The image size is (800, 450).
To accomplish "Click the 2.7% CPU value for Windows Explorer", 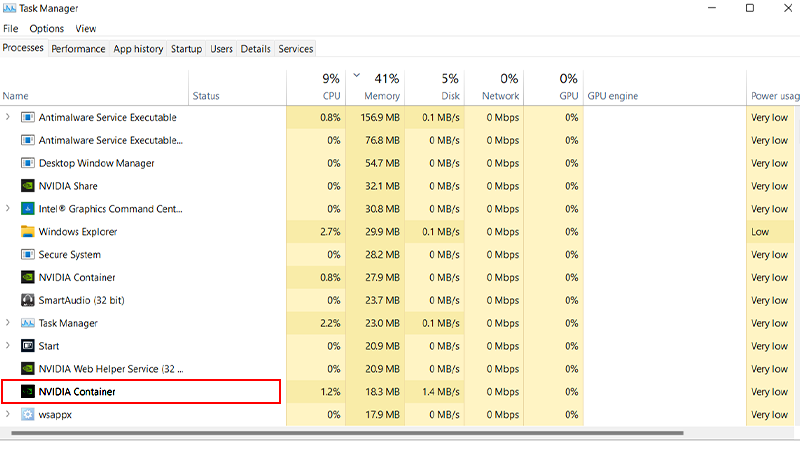I will pos(330,232).
